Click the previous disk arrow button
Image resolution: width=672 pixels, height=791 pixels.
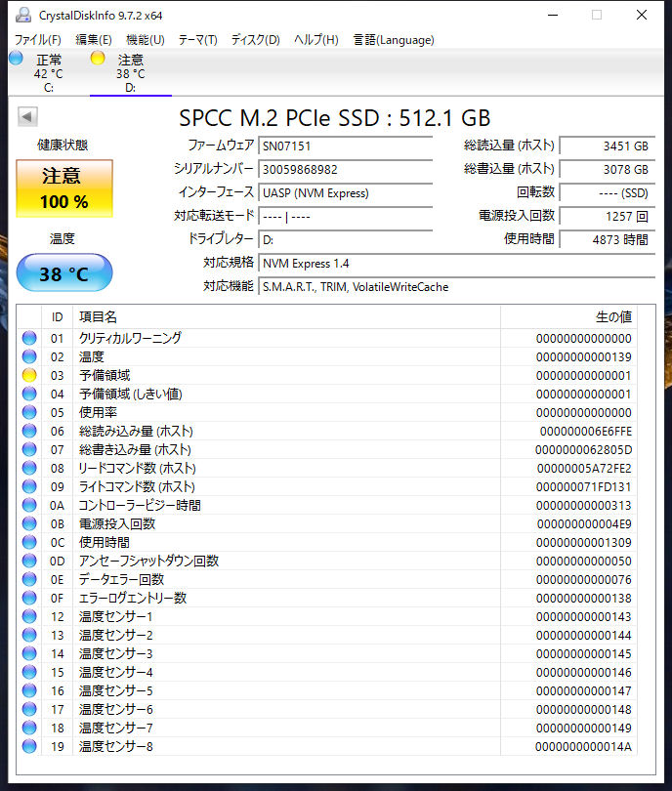tap(27, 117)
